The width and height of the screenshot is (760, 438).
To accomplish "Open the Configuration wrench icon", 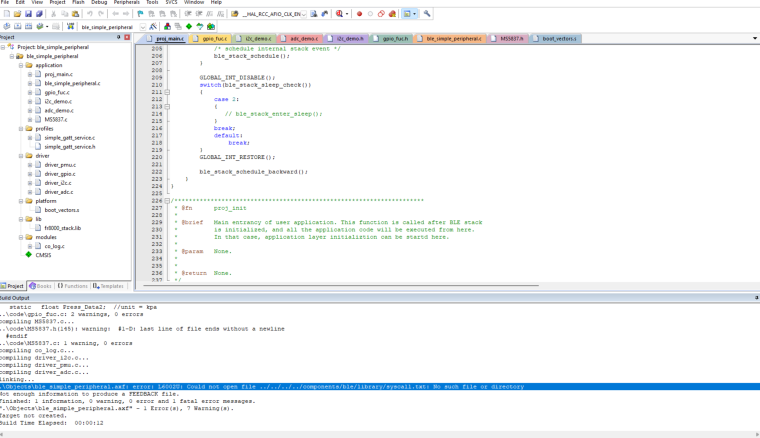I will tap(427, 14).
